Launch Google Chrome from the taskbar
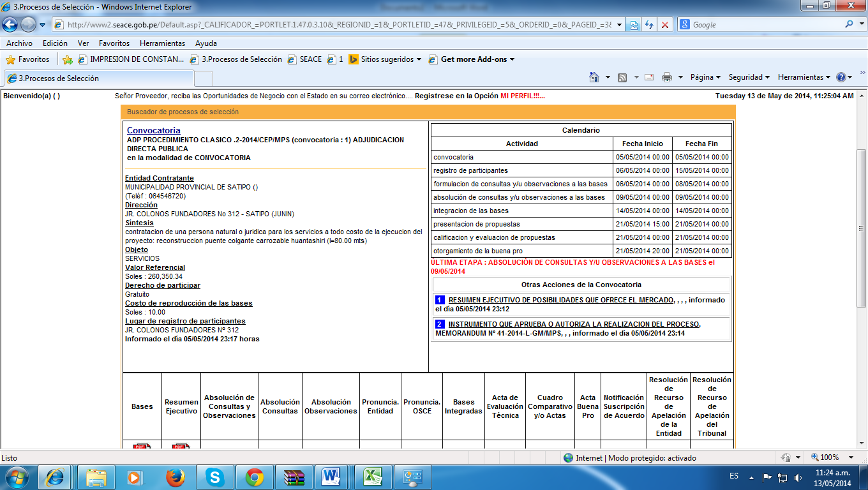The width and height of the screenshot is (868, 490). click(255, 477)
